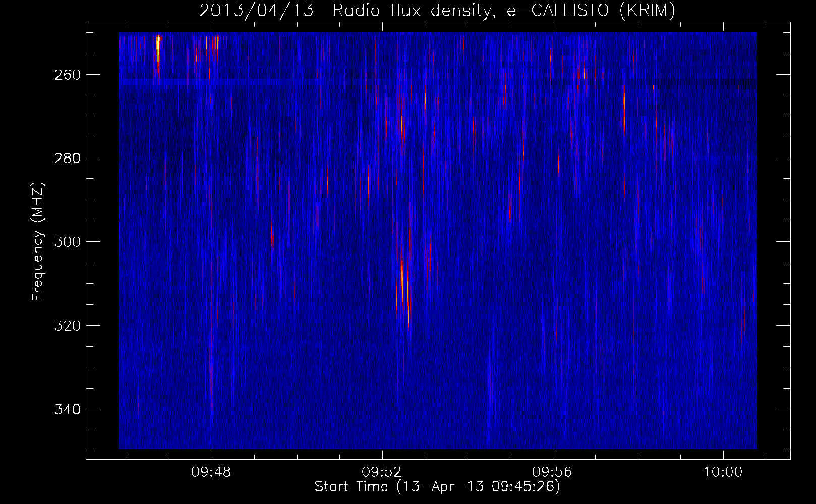Click the 280 frequency tick label
The image size is (816, 504).
[x=67, y=158]
